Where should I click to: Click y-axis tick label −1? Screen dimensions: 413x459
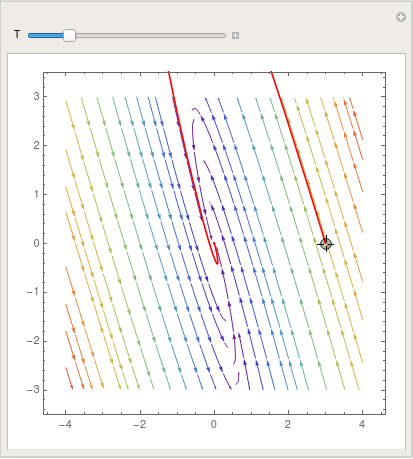point(33,292)
